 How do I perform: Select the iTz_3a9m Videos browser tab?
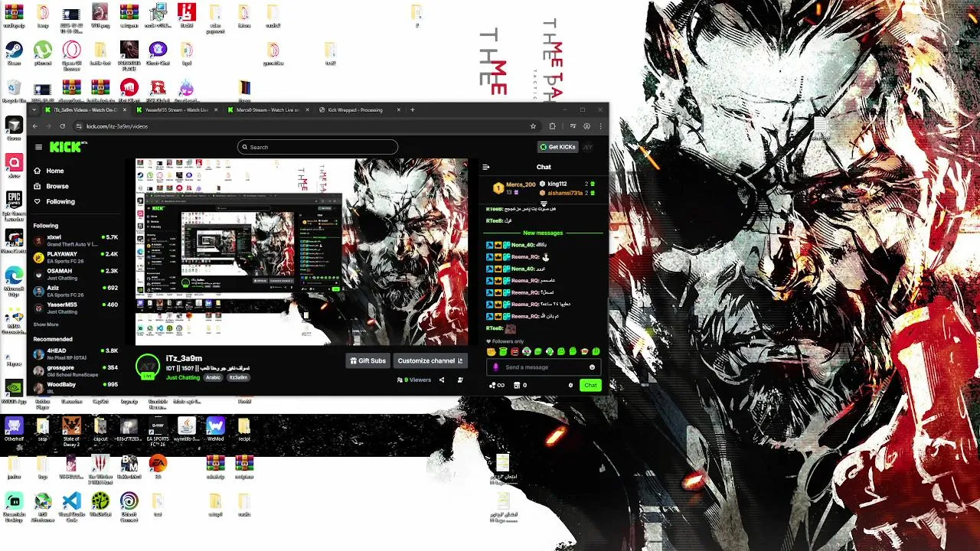[x=84, y=109]
